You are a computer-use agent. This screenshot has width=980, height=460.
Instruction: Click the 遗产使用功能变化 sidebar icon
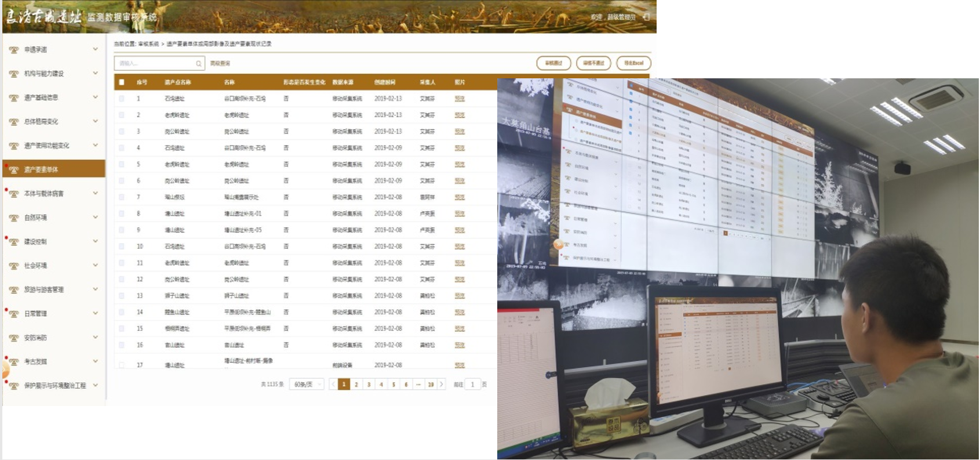tap(14, 146)
